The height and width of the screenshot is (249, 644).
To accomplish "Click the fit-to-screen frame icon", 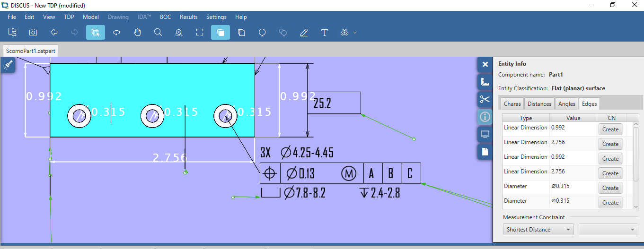I will 200,32.
